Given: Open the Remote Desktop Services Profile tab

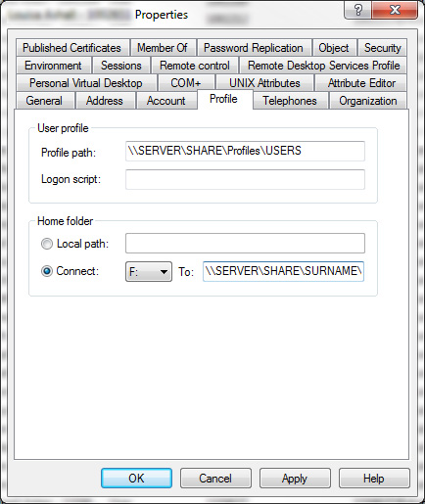Looking at the screenshot, I should [x=323, y=66].
